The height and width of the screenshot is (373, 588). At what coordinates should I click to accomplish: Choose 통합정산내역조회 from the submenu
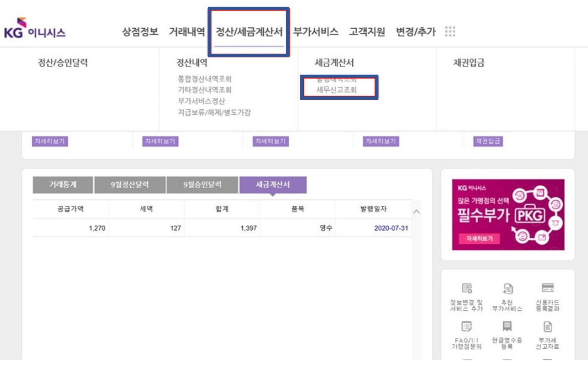tap(205, 79)
